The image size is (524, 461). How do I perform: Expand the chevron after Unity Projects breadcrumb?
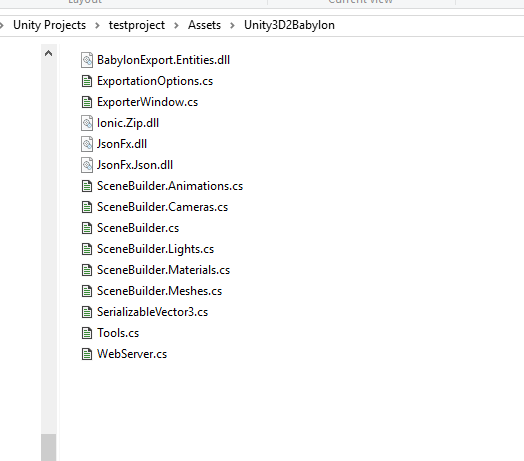(x=97, y=25)
